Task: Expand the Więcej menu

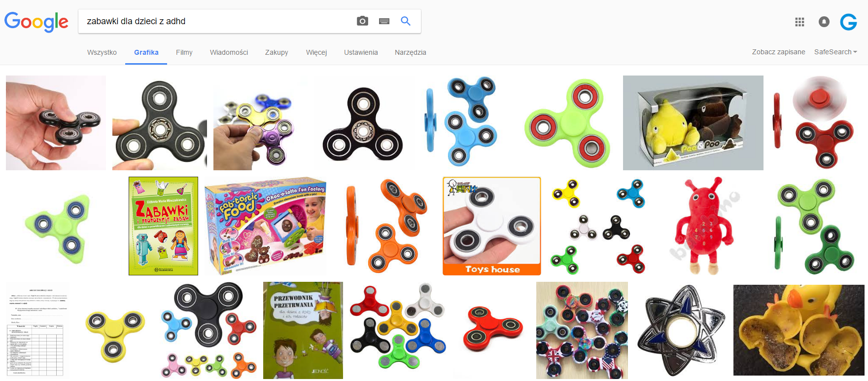Action: [x=316, y=52]
